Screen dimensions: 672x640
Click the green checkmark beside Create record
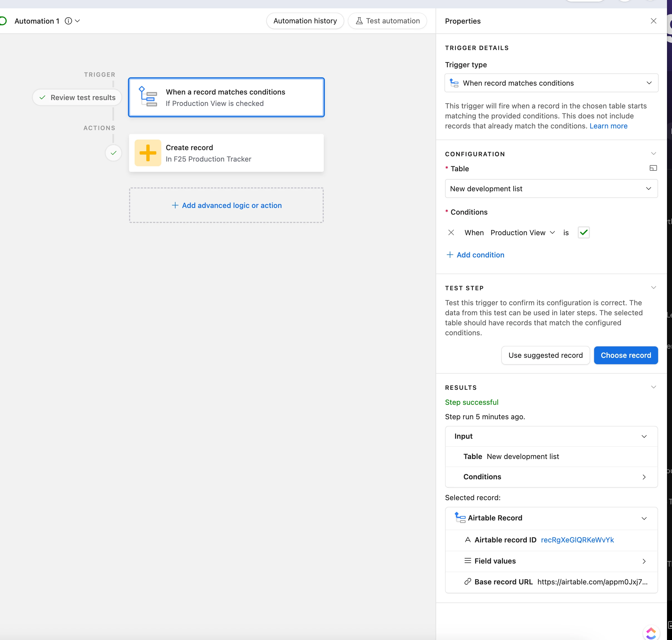tap(113, 153)
